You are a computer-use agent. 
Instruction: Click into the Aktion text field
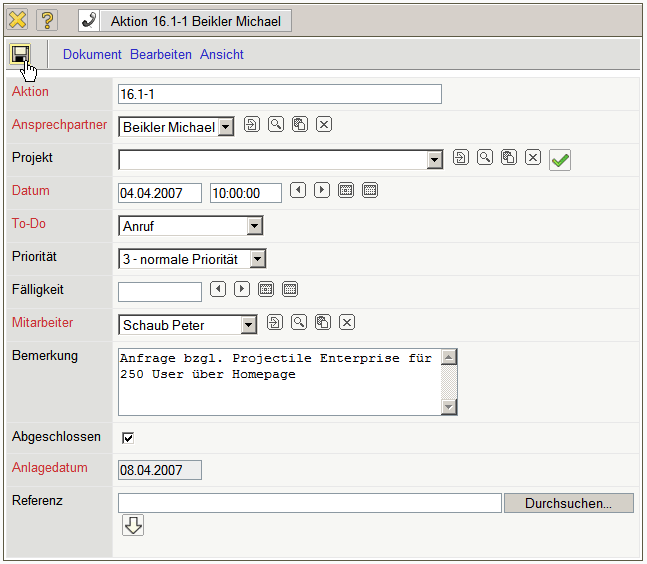point(279,94)
